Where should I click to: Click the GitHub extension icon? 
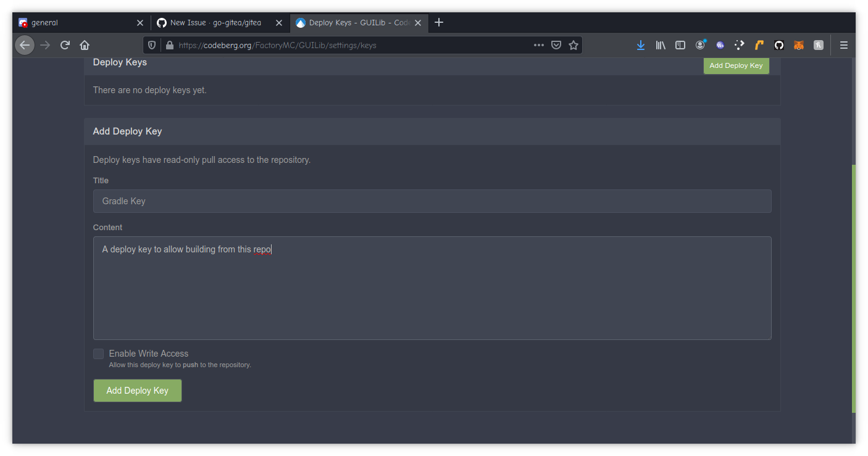pyautogui.click(x=778, y=44)
